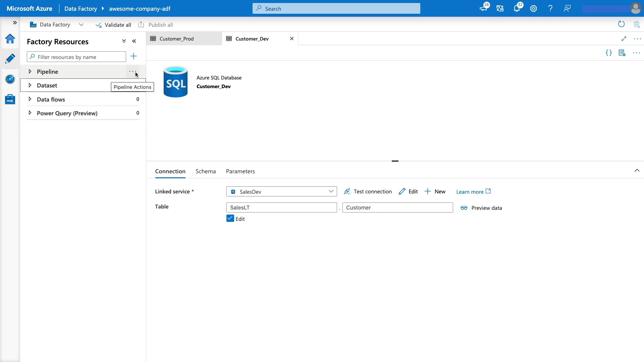644x362 pixels.
Task: Expand the Pipeline tree node
Action: (30, 71)
